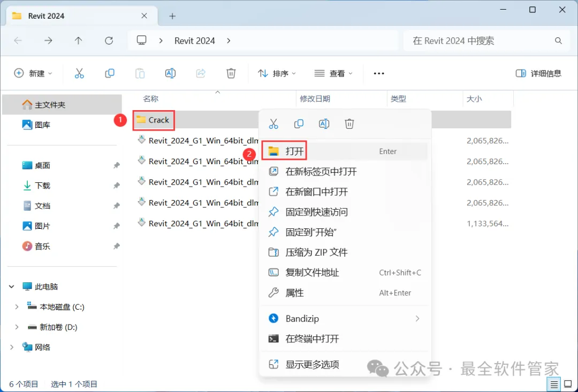Click the This PC monitor icon in address bar
The width and height of the screenshot is (578, 392).
[141, 40]
